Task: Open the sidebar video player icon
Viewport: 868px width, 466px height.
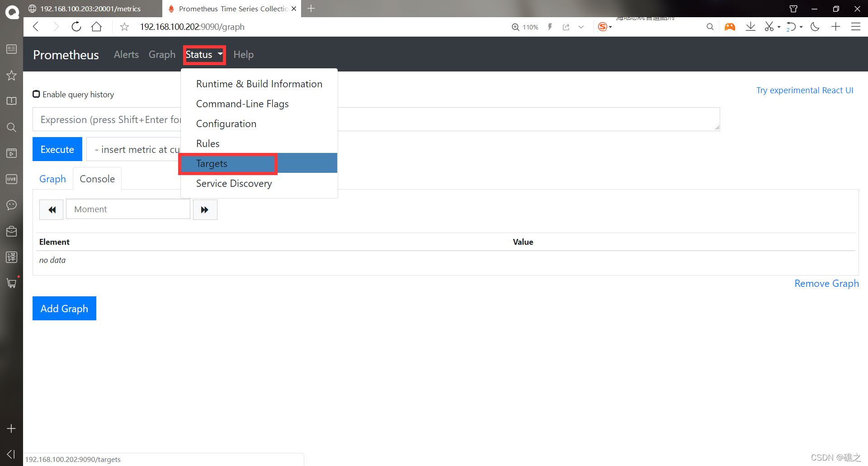Action: [11, 153]
